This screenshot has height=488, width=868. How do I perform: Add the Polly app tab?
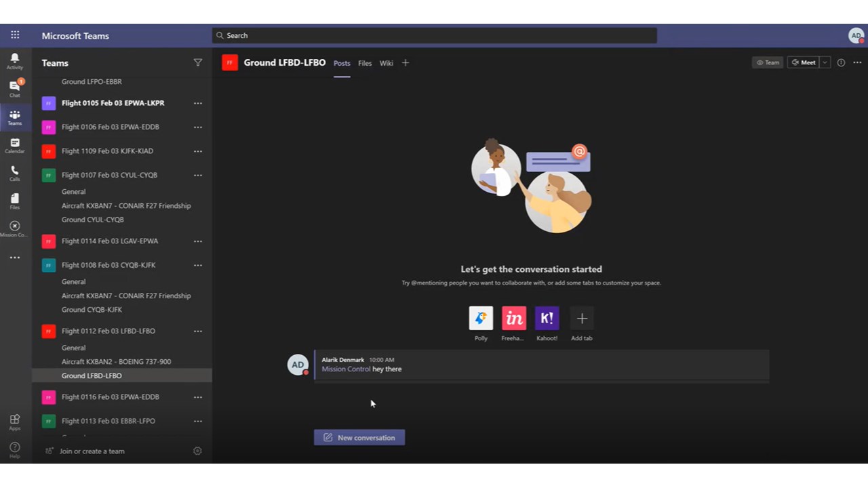481,319
